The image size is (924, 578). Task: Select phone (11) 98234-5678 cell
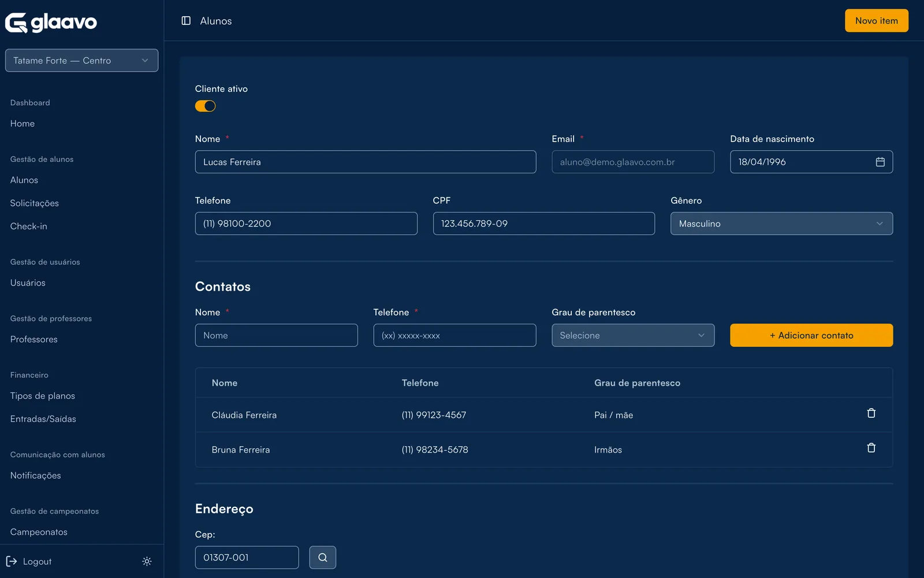click(435, 450)
